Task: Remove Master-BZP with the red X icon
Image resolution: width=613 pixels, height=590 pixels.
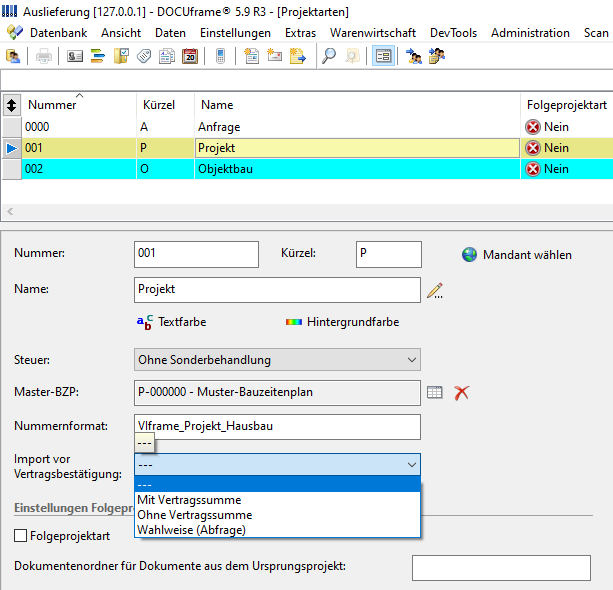Action: tap(462, 393)
